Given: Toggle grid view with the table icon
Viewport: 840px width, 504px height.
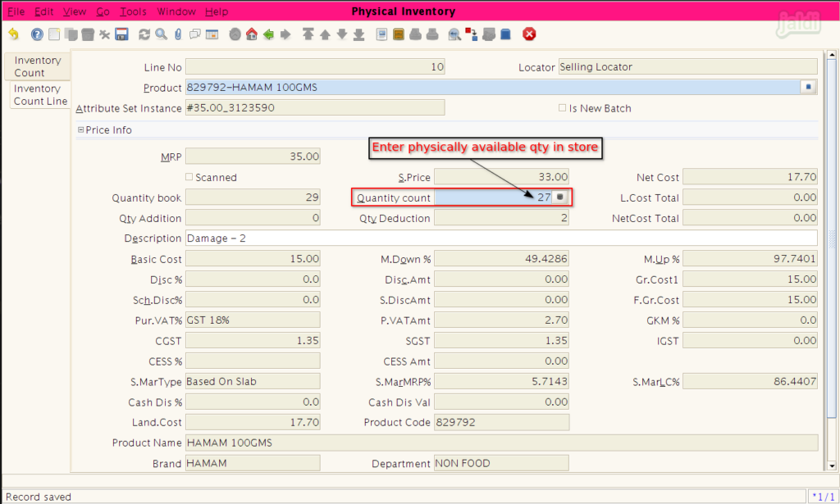Looking at the screenshot, I should click(x=212, y=34).
